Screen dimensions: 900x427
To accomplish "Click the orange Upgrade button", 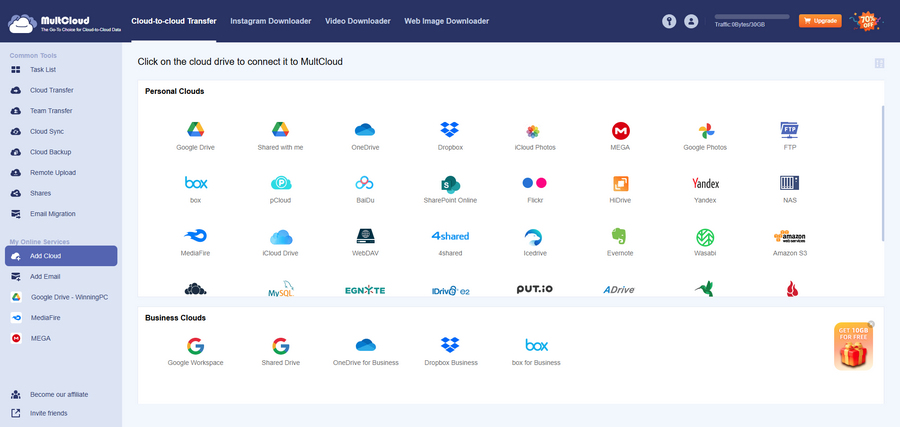I will point(819,21).
